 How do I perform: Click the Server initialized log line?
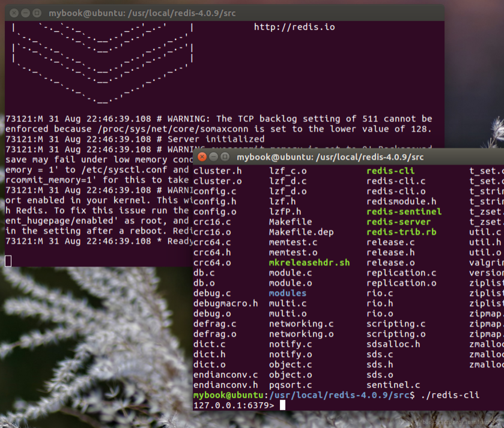pos(135,139)
